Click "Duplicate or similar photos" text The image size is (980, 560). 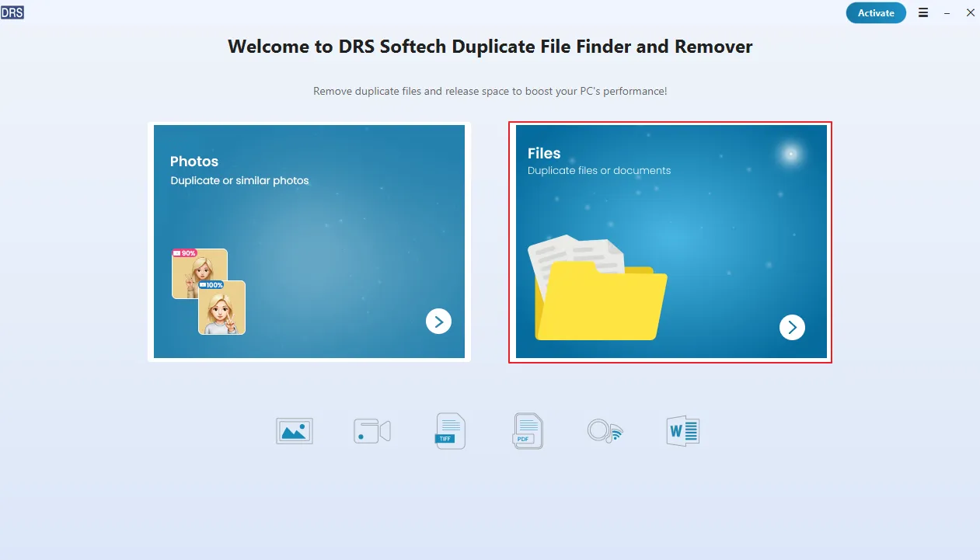point(240,180)
